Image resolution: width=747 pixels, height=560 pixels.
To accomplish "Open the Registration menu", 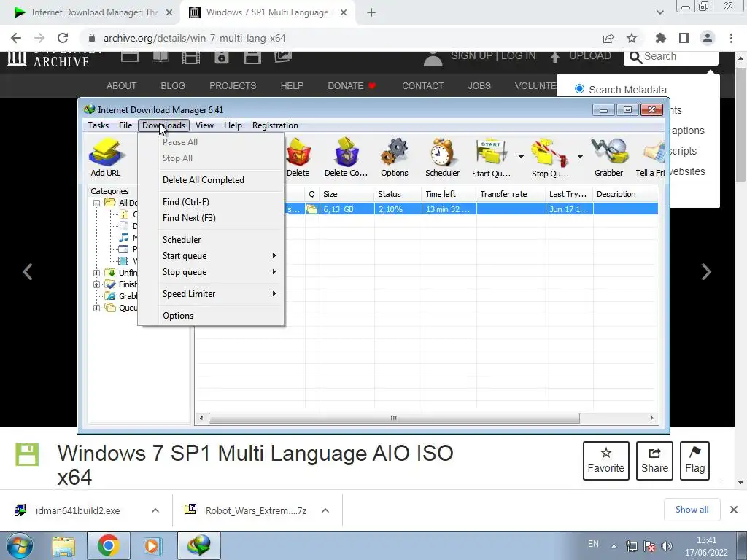I will [275, 125].
